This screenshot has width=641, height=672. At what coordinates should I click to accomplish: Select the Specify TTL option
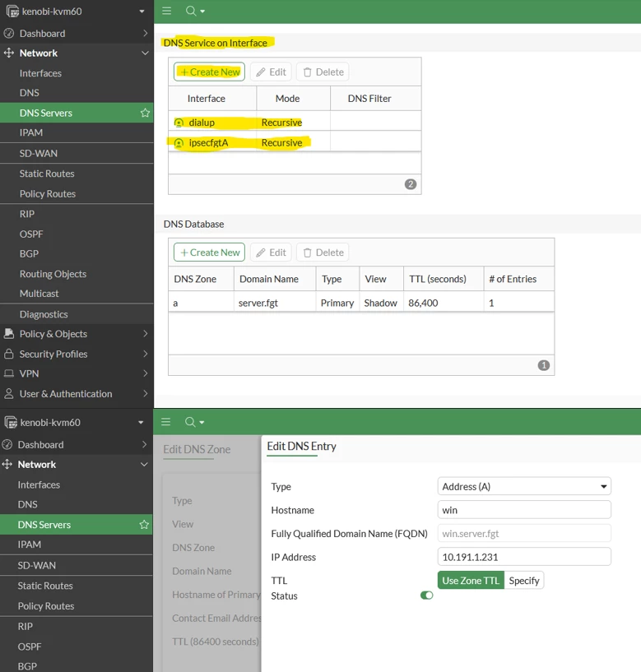(524, 580)
